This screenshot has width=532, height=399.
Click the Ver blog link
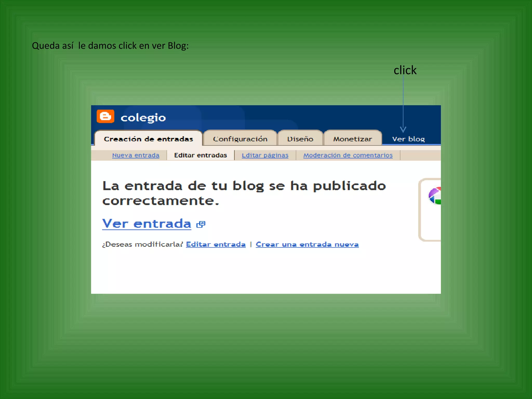408,139
